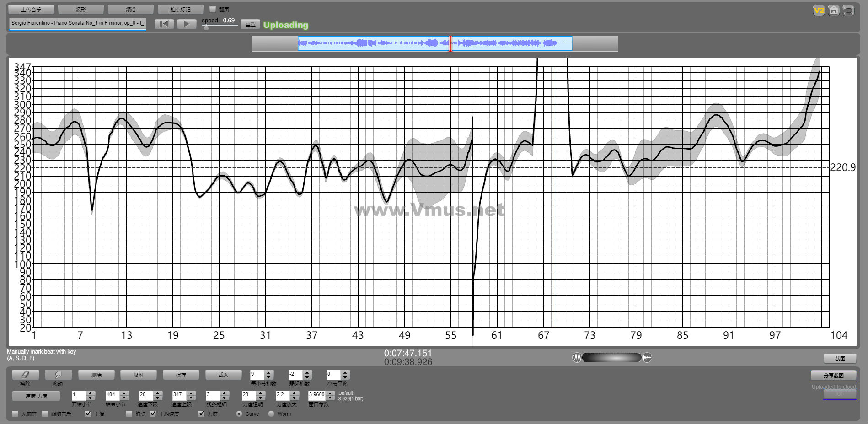Select the eraser (擦除) tool
This screenshot has height=424, width=868.
tap(25, 375)
